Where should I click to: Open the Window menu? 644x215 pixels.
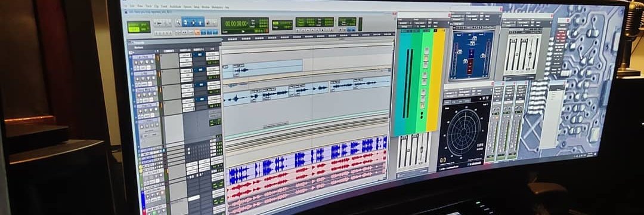[206, 7]
